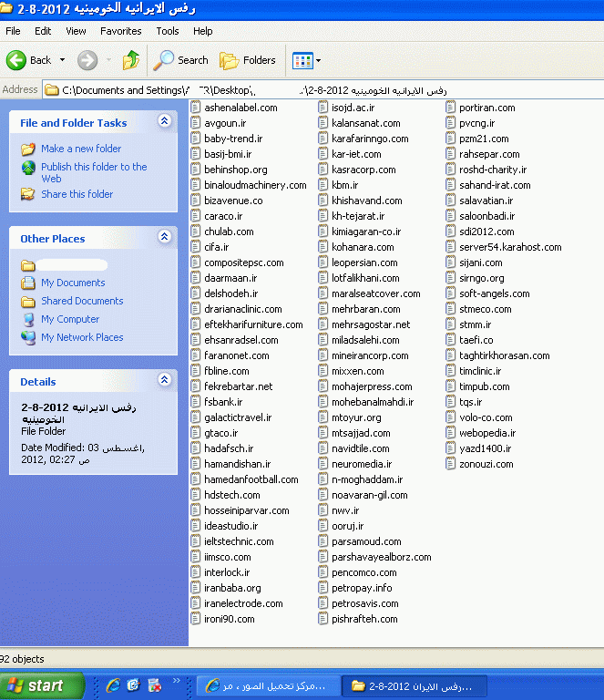This screenshot has height=700, width=604.
Task: Click the 2-8-2012 folder taskbar button
Action: (414, 685)
